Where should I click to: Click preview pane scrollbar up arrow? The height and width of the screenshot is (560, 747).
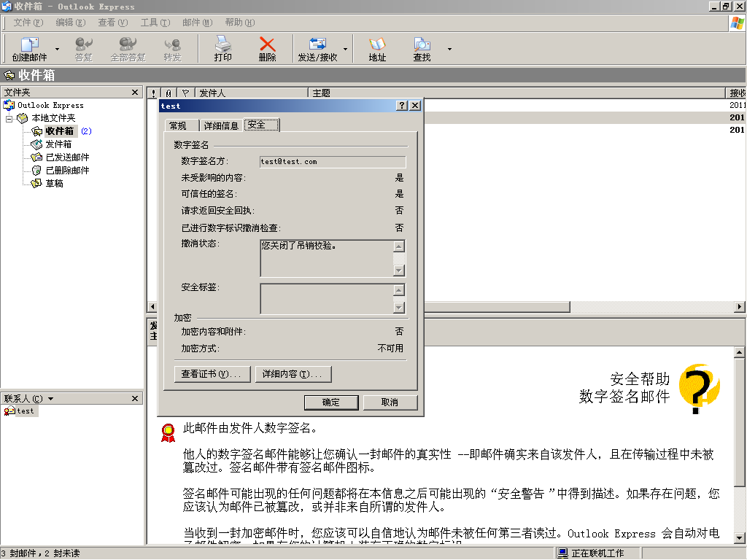point(740,352)
